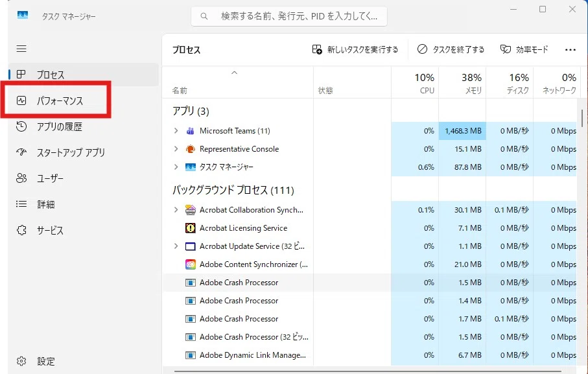The width and height of the screenshot is (588, 374).
Task: Click the スタートアップ アプリ gauge icon
Action: click(x=21, y=152)
